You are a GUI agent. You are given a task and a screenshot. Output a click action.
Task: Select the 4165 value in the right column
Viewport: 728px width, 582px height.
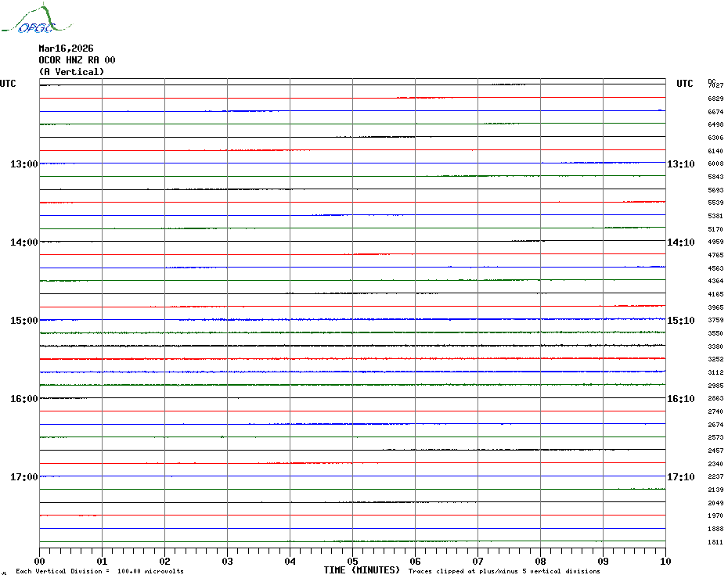pos(715,294)
